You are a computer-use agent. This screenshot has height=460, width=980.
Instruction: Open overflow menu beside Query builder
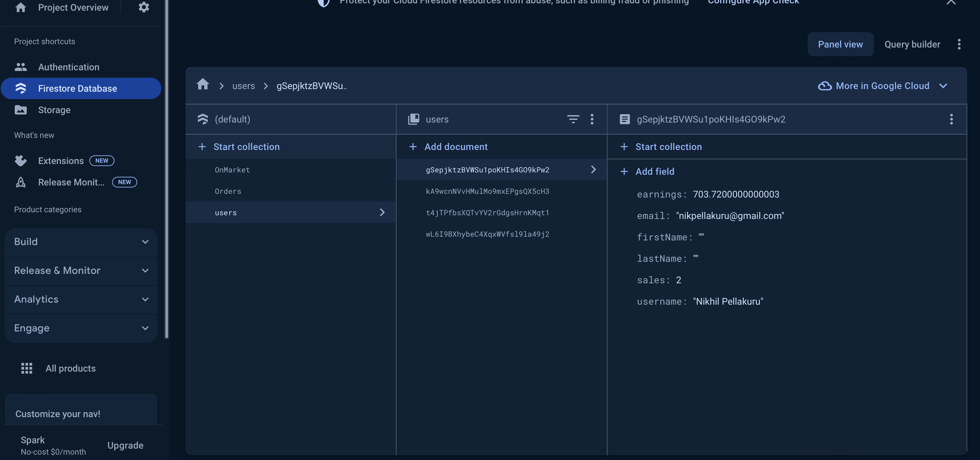(x=959, y=44)
